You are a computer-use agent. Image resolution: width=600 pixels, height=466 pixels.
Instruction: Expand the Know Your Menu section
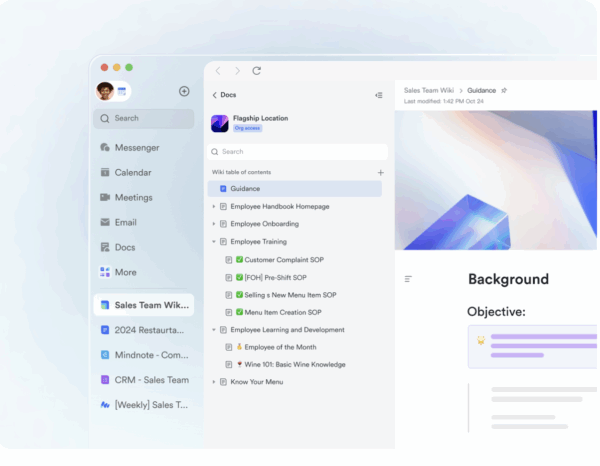pos(214,382)
